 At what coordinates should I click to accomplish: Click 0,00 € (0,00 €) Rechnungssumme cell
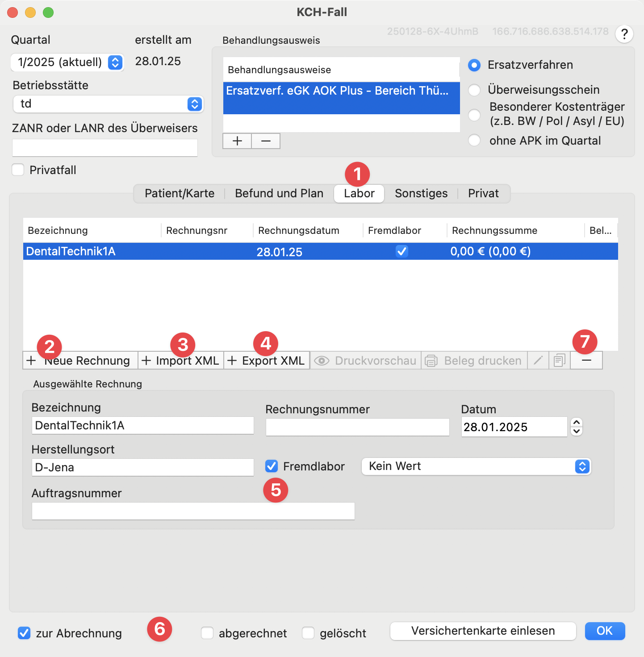coord(490,252)
